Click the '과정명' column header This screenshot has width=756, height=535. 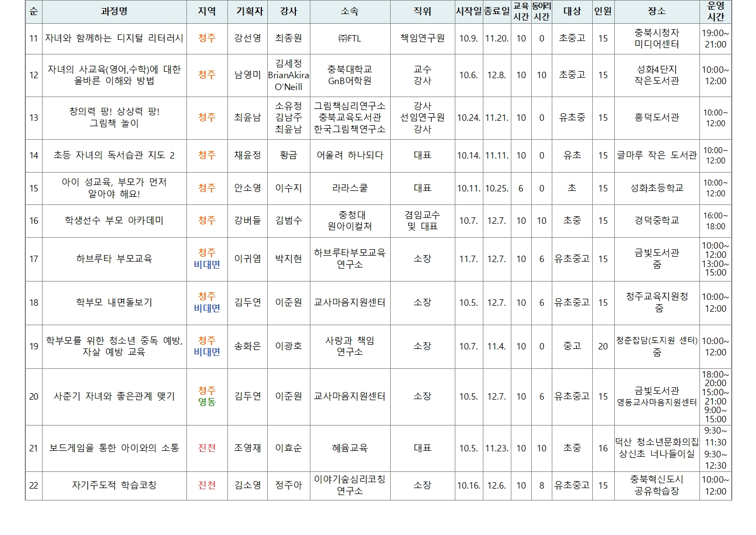coord(114,11)
